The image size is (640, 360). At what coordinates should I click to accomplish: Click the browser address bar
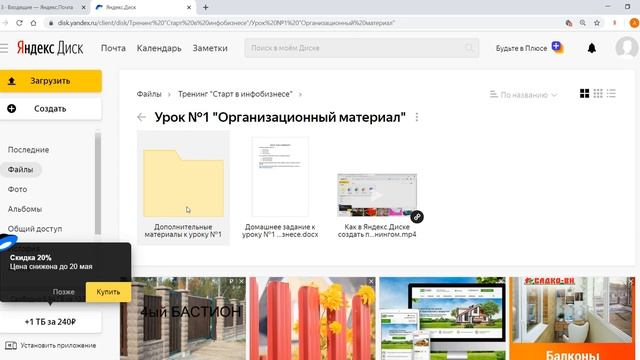(302, 23)
